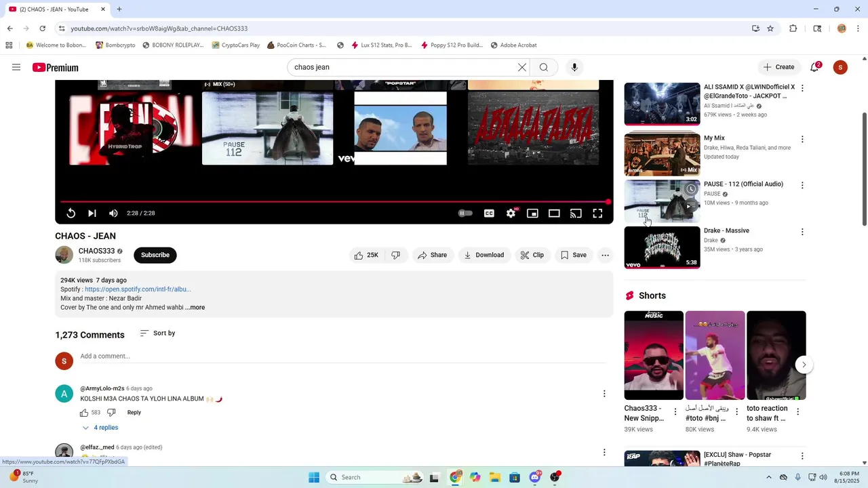Dislike ArmyLolo-m2s comment
This screenshot has height=488, width=868.
click(111, 412)
